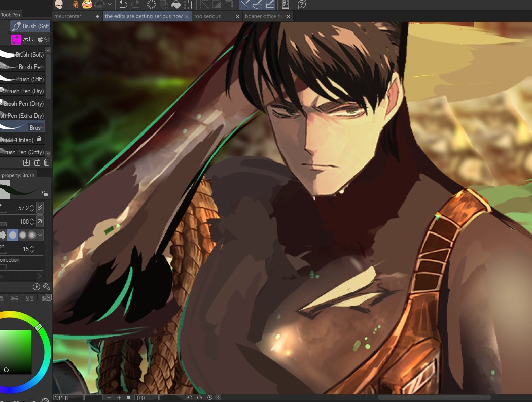
Task: Click the bald head icon in the command bar
Action: [59, 4]
